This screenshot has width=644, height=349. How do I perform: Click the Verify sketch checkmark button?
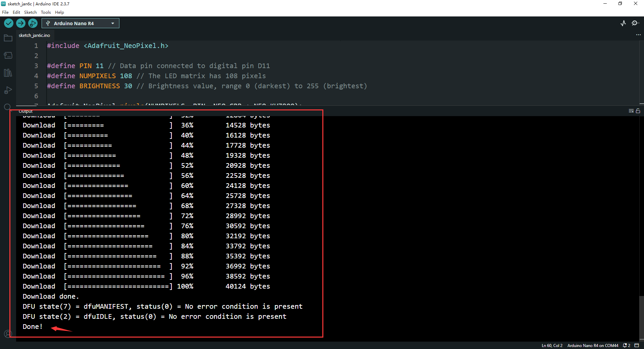coord(9,23)
